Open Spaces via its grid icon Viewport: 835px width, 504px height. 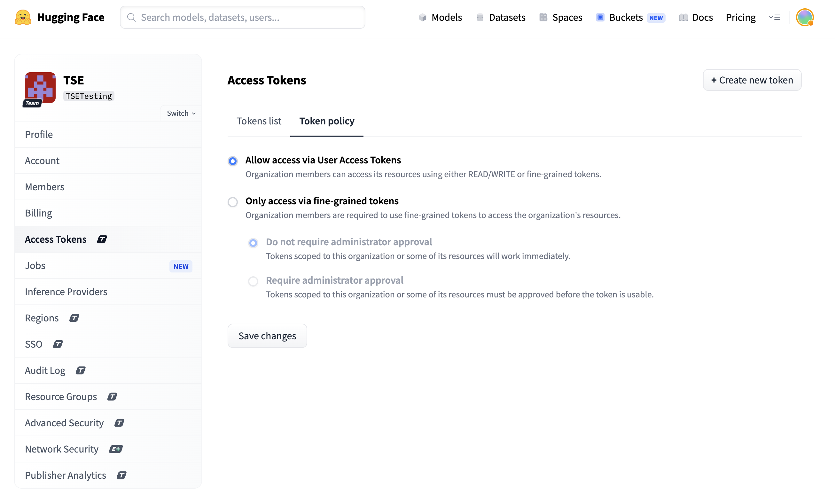[543, 17]
